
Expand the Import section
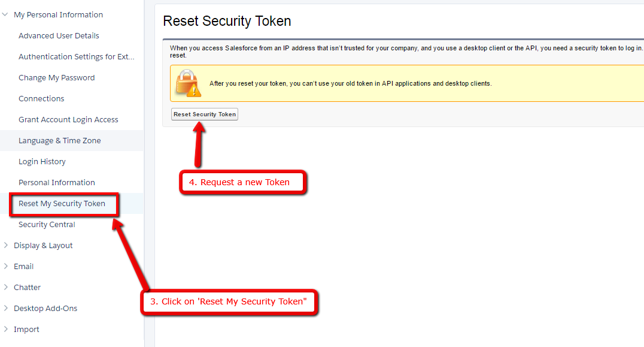coord(5,329)
